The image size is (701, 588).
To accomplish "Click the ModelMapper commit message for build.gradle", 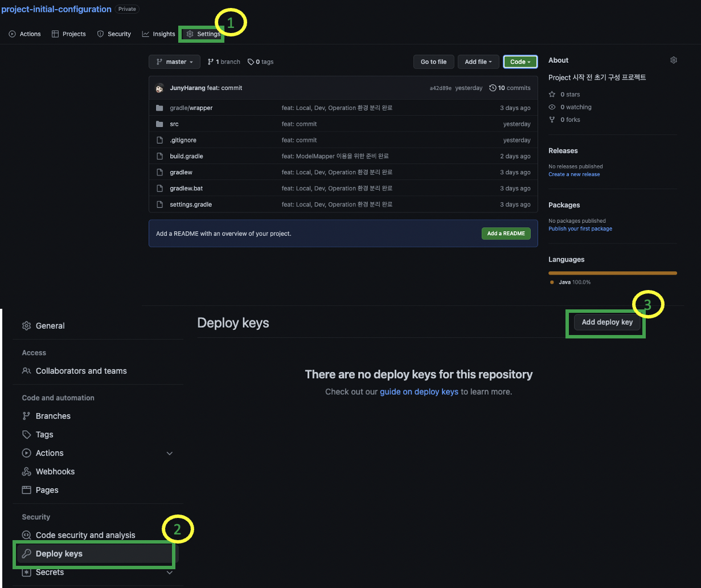I will (335, 156).
